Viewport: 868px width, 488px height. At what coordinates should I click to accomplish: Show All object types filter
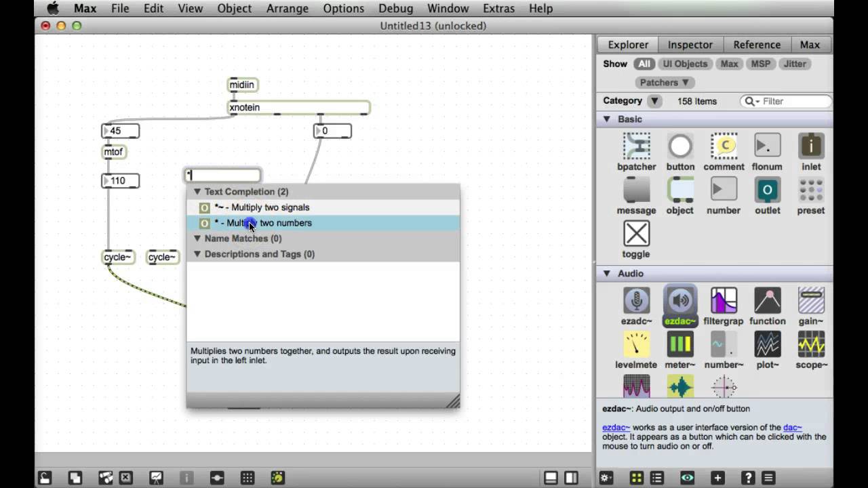pos(644,64)
